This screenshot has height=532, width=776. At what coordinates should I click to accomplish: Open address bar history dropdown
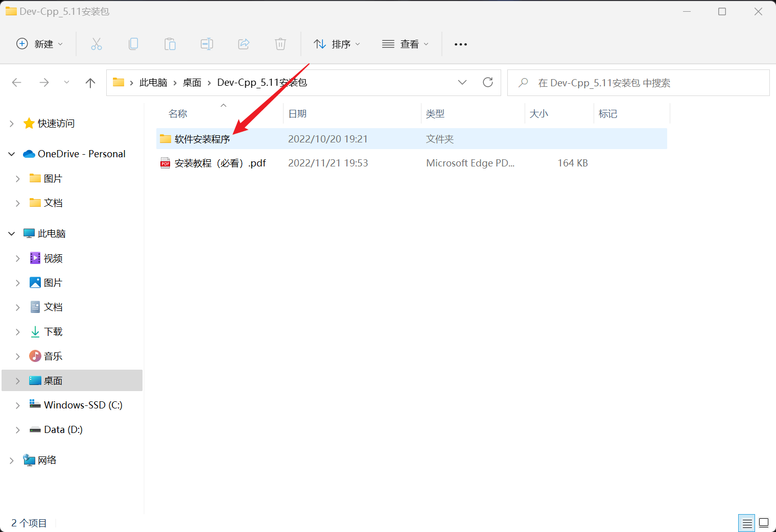(x=462, y=82)
